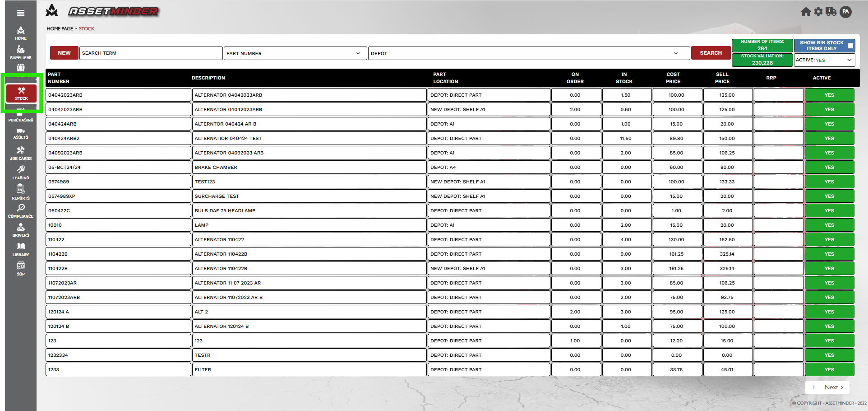868x411 pixels.
Task: Open the Assets sidebar menu item
Action: point(21,134)
